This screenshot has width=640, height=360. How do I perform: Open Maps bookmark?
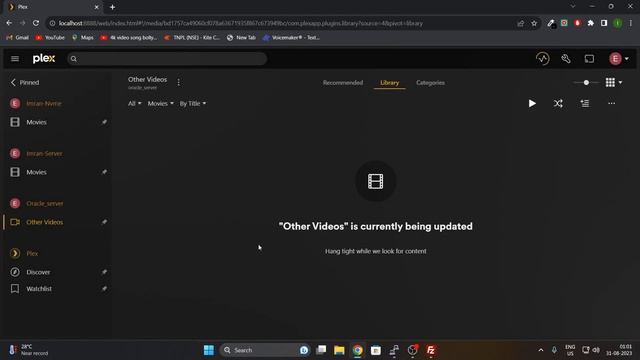tap(82, 38)
